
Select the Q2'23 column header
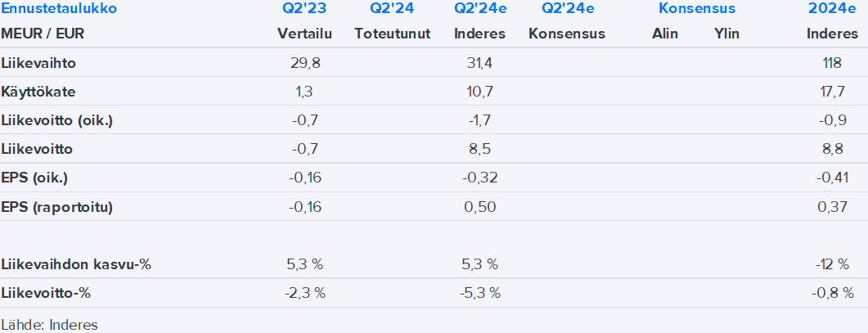[297, 9]
